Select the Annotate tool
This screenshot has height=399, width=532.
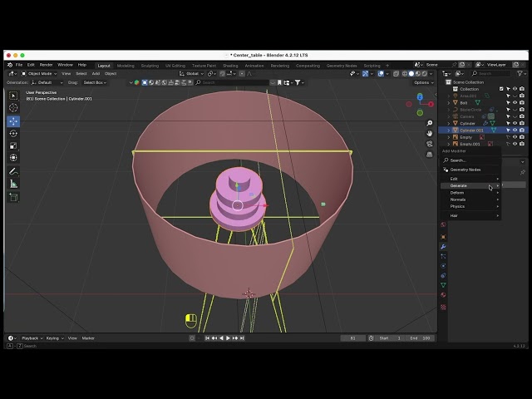(x=13, y=171)
